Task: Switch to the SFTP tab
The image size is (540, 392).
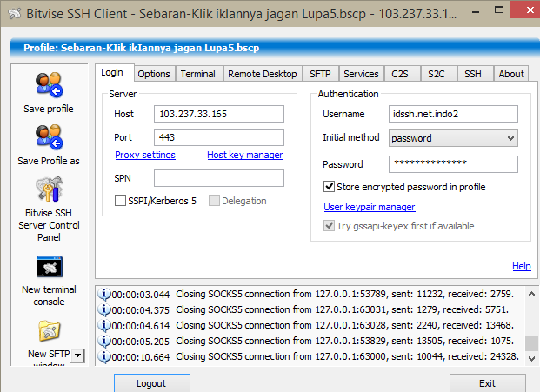Action: click(x=320, y=74)
